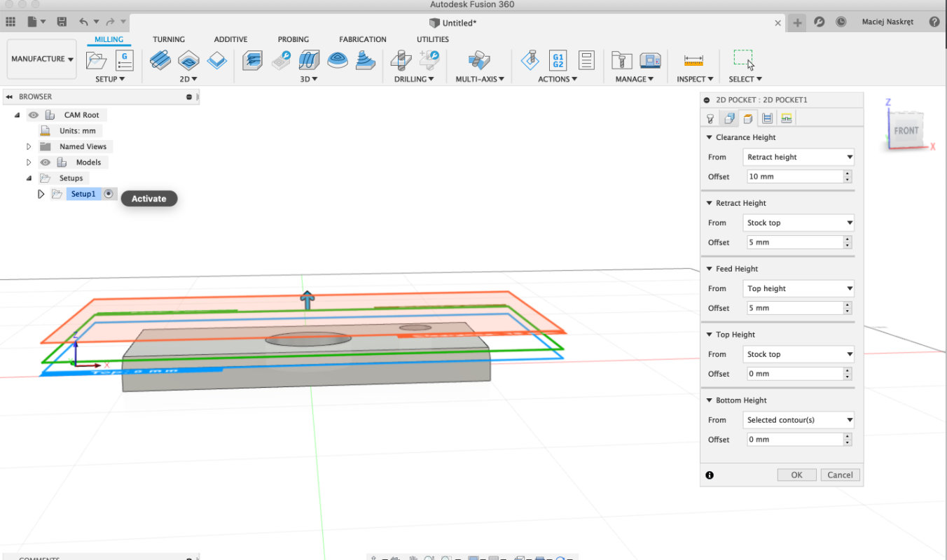Switch to the TURNING tab
This screenshot has height=560, width=947.
pyautogui.click(x=169, y=39)
